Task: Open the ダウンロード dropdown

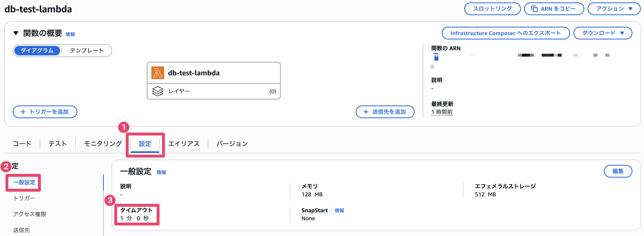Action: coord(603,33)
